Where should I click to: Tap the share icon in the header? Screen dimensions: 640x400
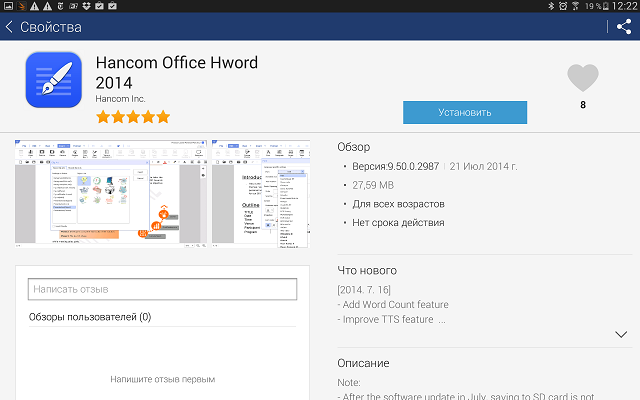[624, 27]
